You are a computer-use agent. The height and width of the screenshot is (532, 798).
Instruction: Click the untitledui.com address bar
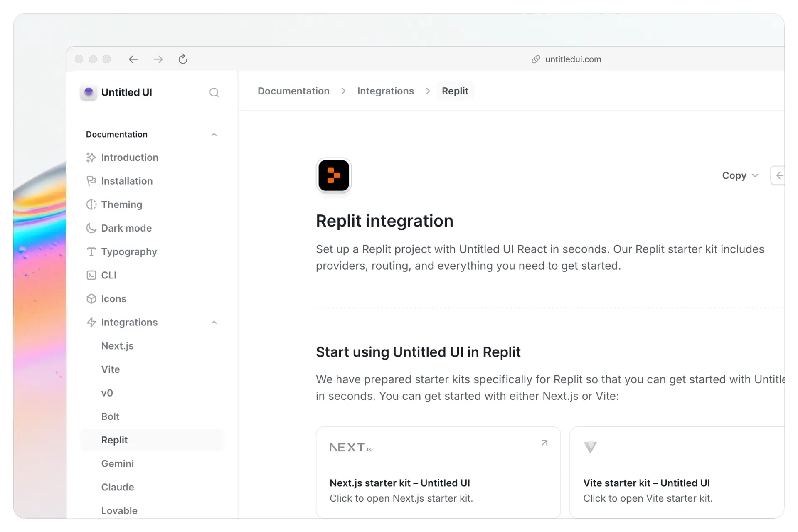(573, 59)
